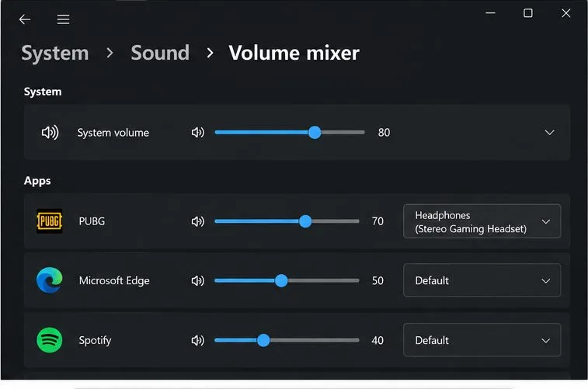
Task: Click the PUBG app icon
Action: click(50, 221)
